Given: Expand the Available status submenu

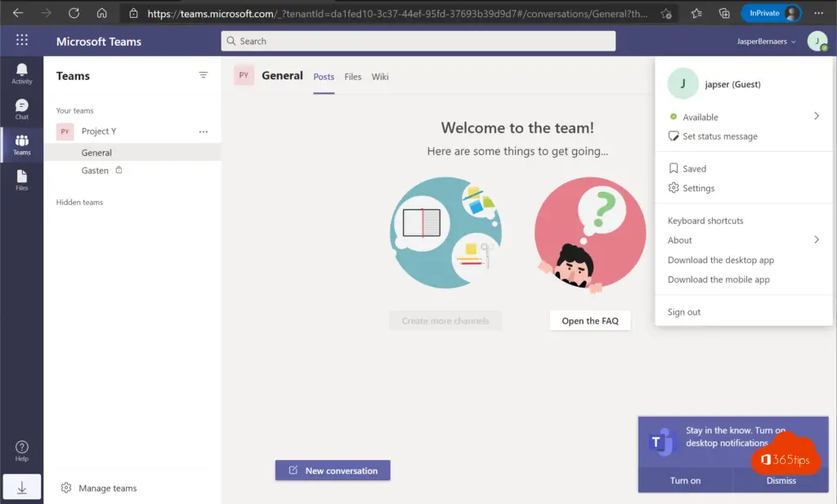Looking at the screenshot, I should click(x=817, y=116).
